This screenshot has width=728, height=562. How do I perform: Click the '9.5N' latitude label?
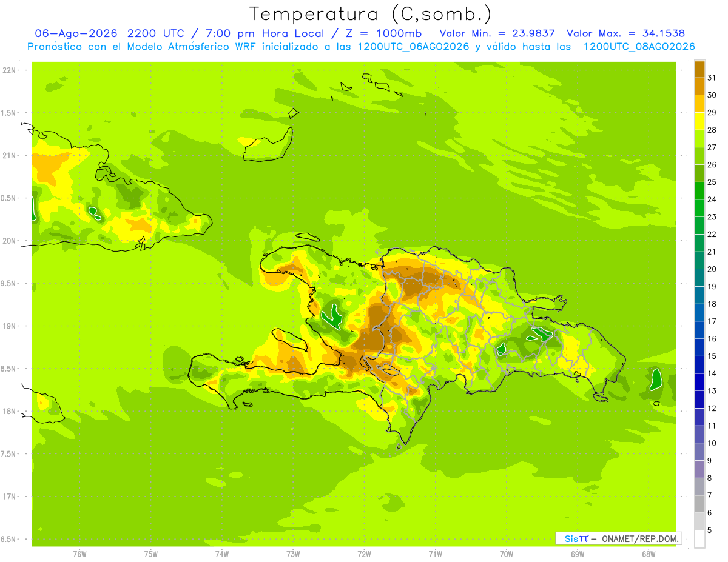click(9, 283)
